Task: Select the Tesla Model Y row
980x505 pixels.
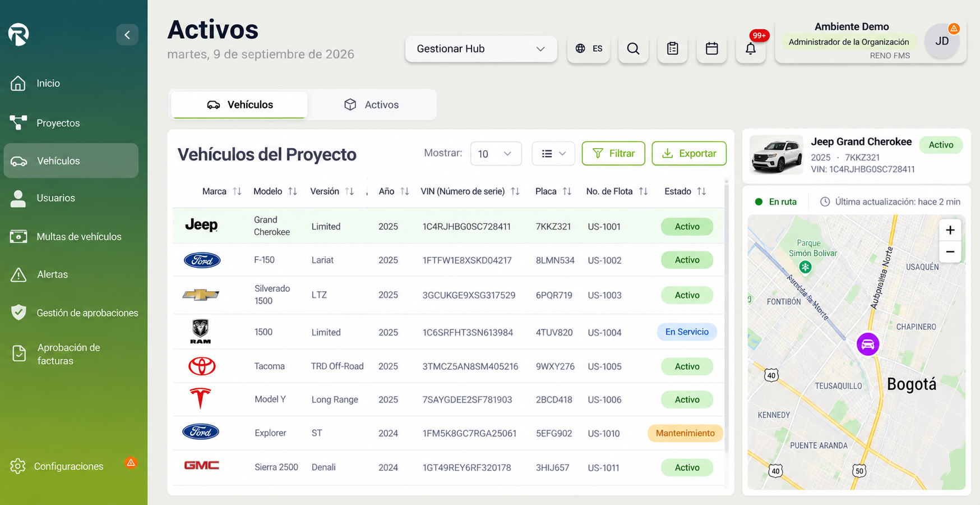Action: pyautogui.click(x=448, y=400)
